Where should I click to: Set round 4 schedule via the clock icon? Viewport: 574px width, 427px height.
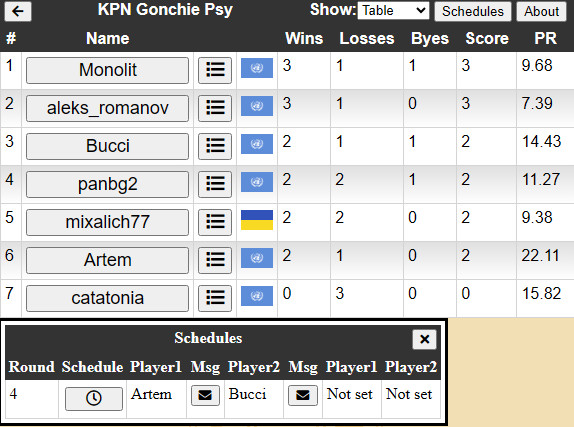[94, 398]
